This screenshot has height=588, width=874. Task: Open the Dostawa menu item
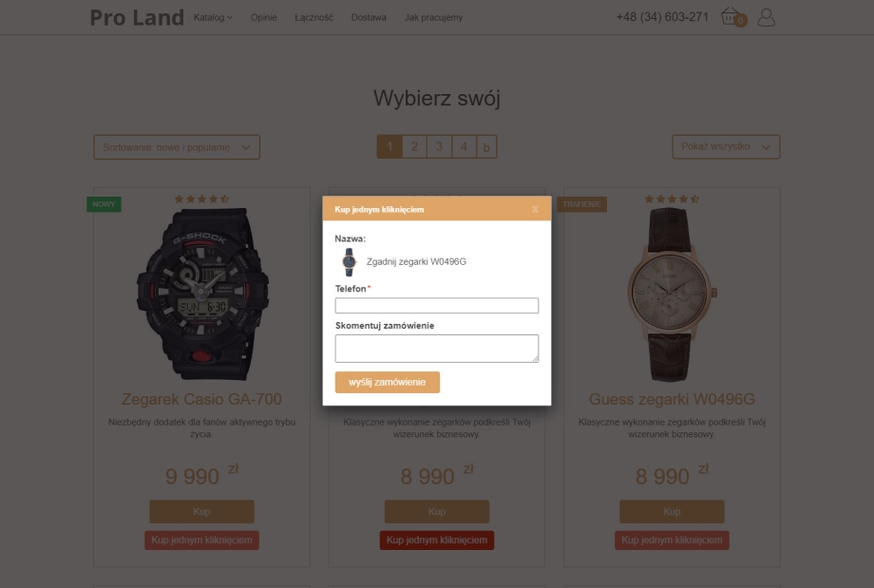[x=369, y=17]
